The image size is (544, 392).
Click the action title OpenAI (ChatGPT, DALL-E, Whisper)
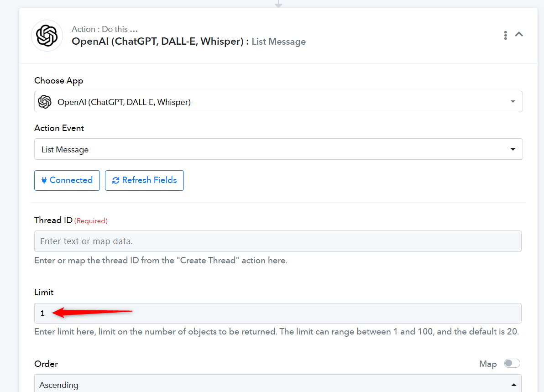(x=157, y=41)
